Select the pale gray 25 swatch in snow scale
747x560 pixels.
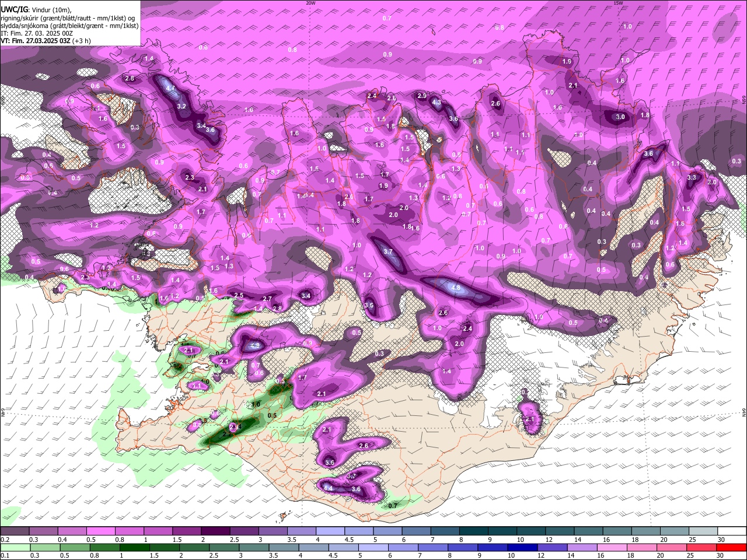(x=704, y=531)
